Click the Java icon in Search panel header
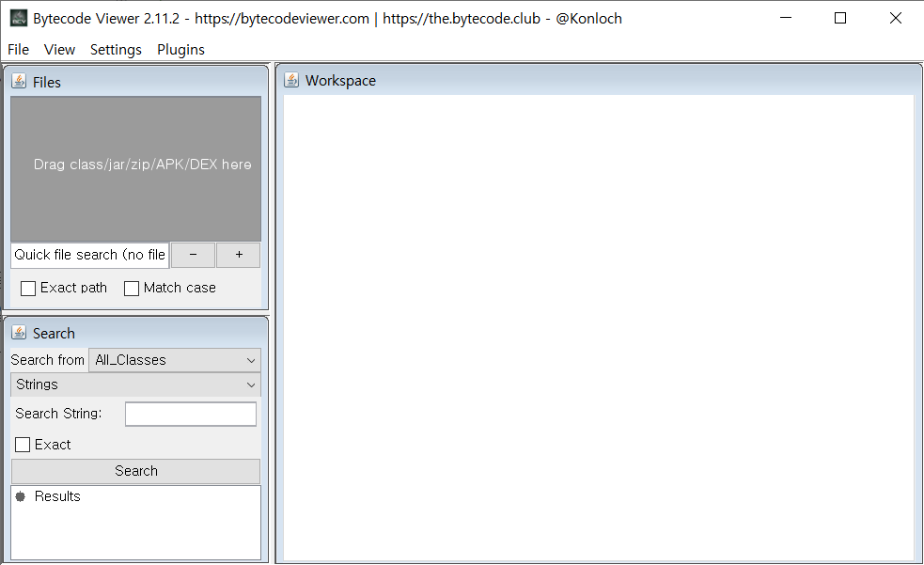The width and height of the screenshot is (924, 565). click(19, 333)
